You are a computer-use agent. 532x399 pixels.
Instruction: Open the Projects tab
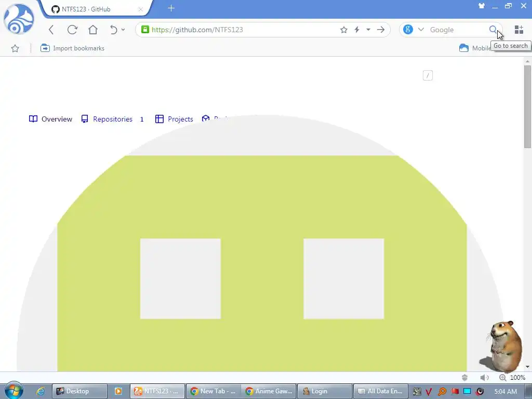pos(174,119)
